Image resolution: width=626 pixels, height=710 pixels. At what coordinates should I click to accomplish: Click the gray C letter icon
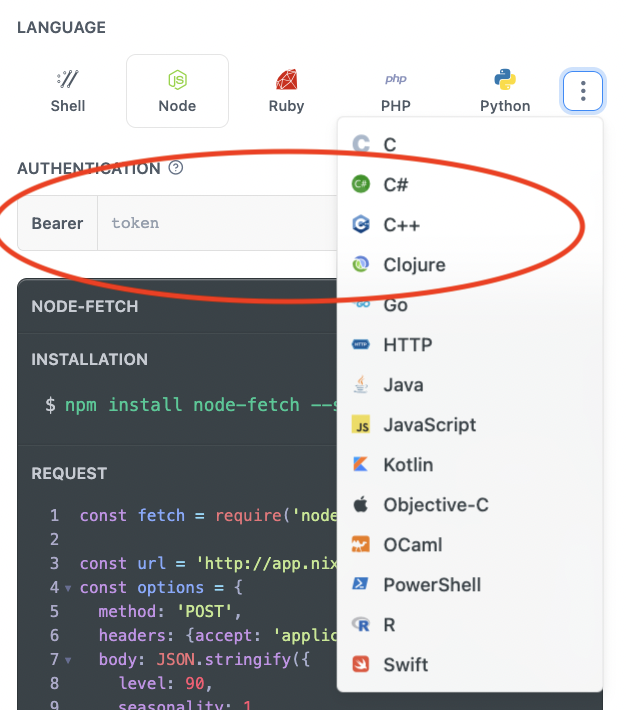pos(361,144)
